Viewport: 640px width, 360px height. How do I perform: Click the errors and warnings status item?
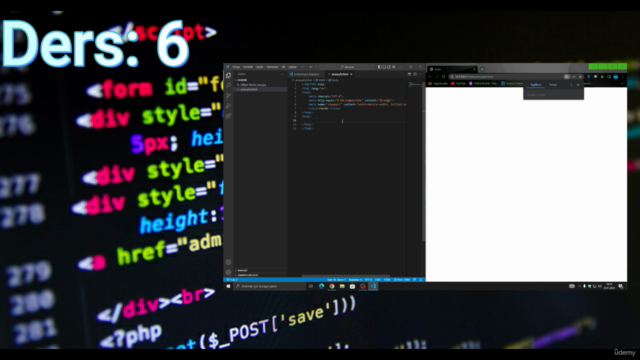[x=231, y=280]
